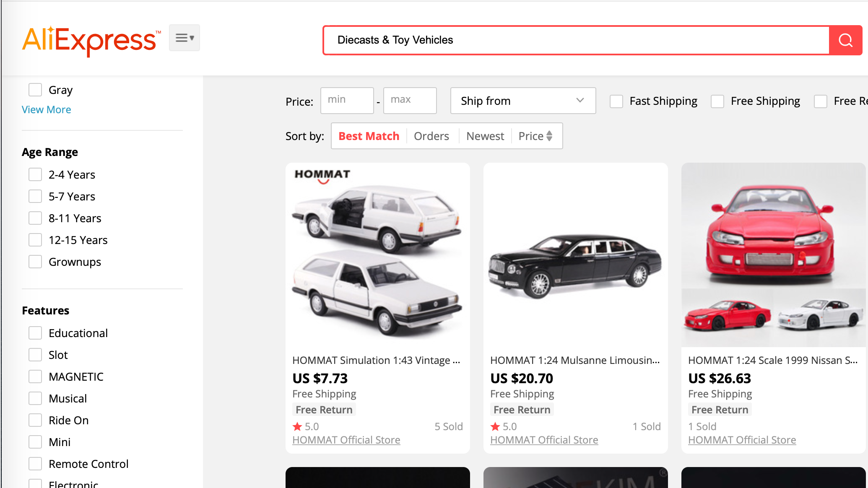Click the min price input field

(347, 100)
